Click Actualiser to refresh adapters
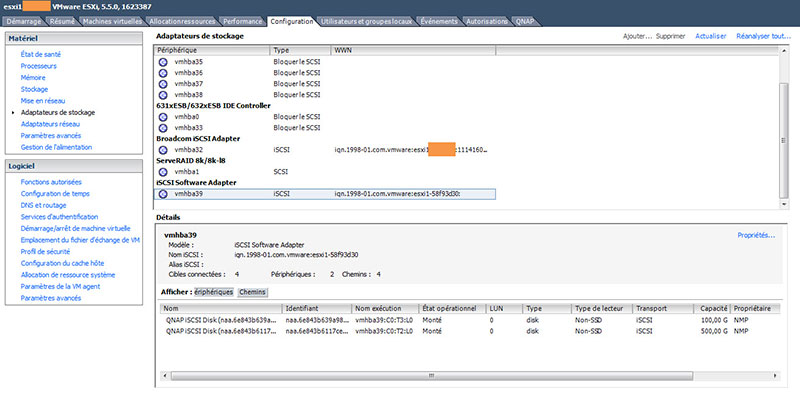The width and height of the screenshot is (800, 400). [x=711, y=36]
